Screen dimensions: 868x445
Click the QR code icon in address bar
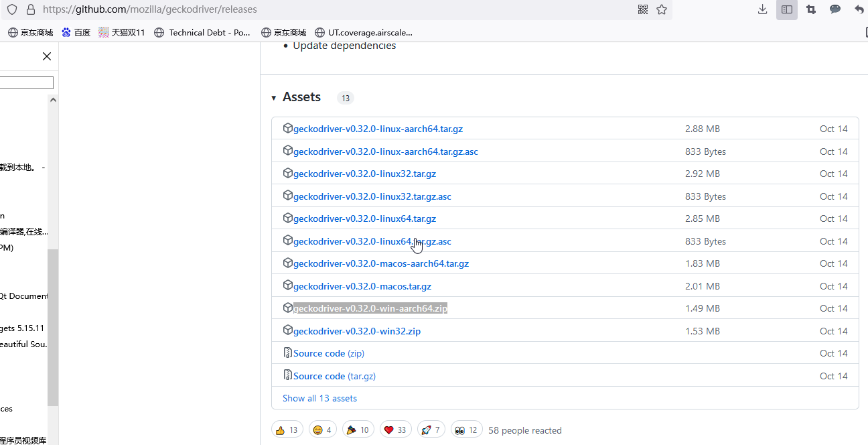(x=643, y=9)
